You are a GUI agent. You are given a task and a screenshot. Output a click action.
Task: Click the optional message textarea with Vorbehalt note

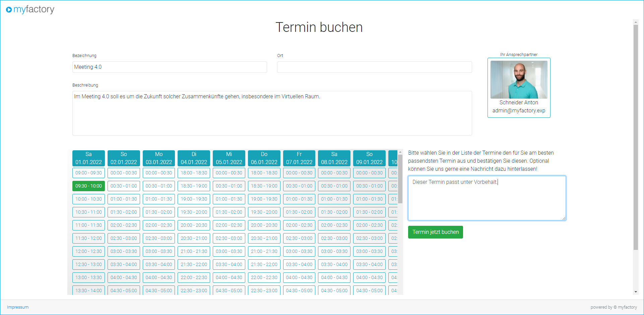[486, 198]
